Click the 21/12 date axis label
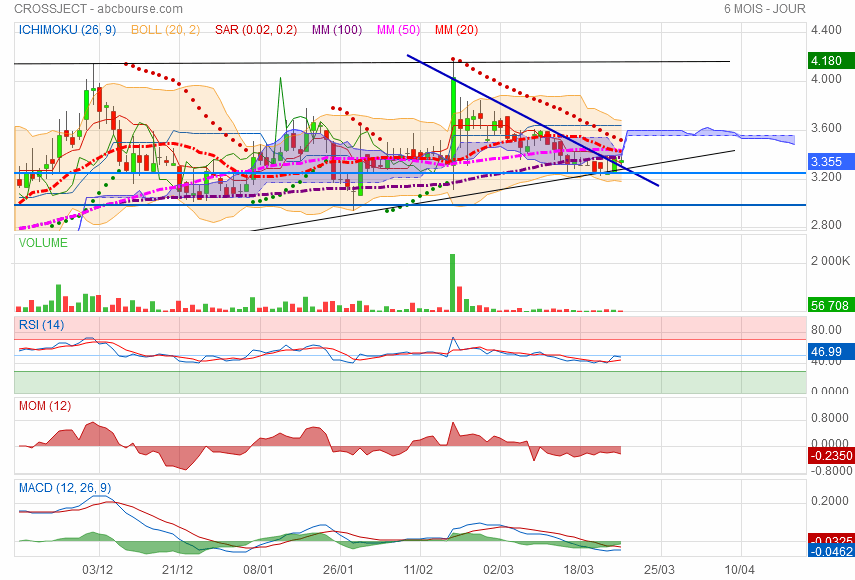Screen dimensions: 855x580 [x=178, y=570]
